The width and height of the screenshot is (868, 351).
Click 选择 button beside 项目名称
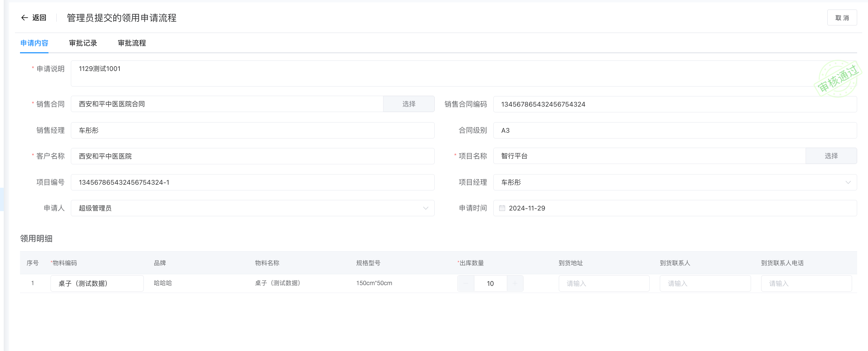(x=831, y=156)
